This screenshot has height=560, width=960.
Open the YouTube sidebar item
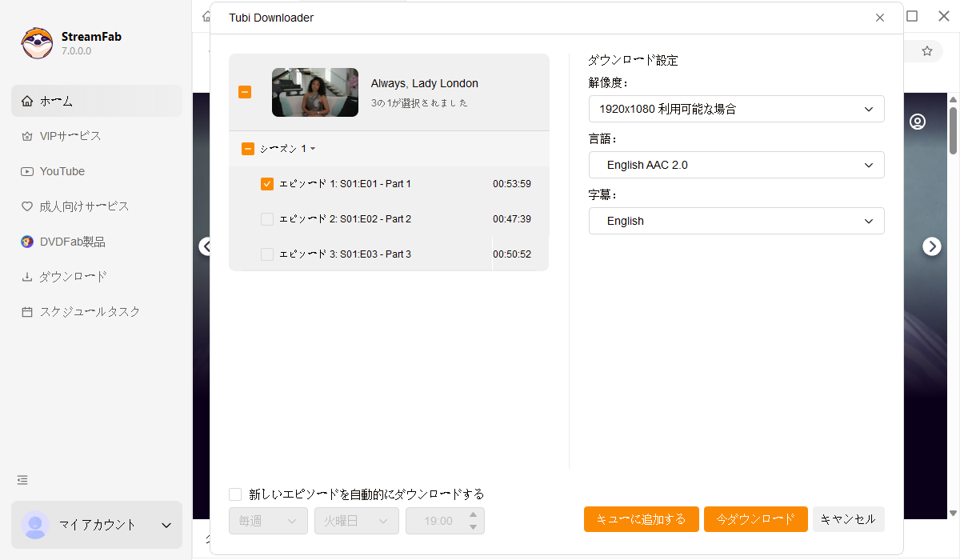click(62, 171)
